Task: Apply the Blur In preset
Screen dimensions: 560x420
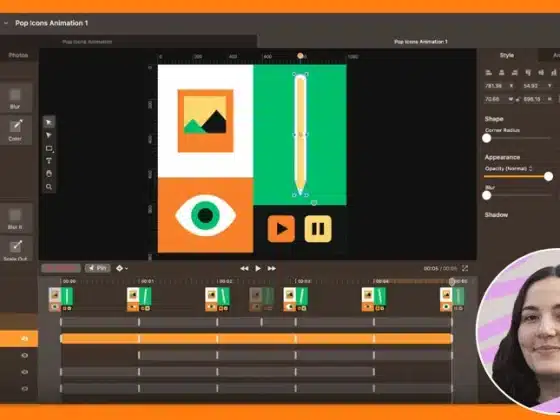Action: [15, 219]
